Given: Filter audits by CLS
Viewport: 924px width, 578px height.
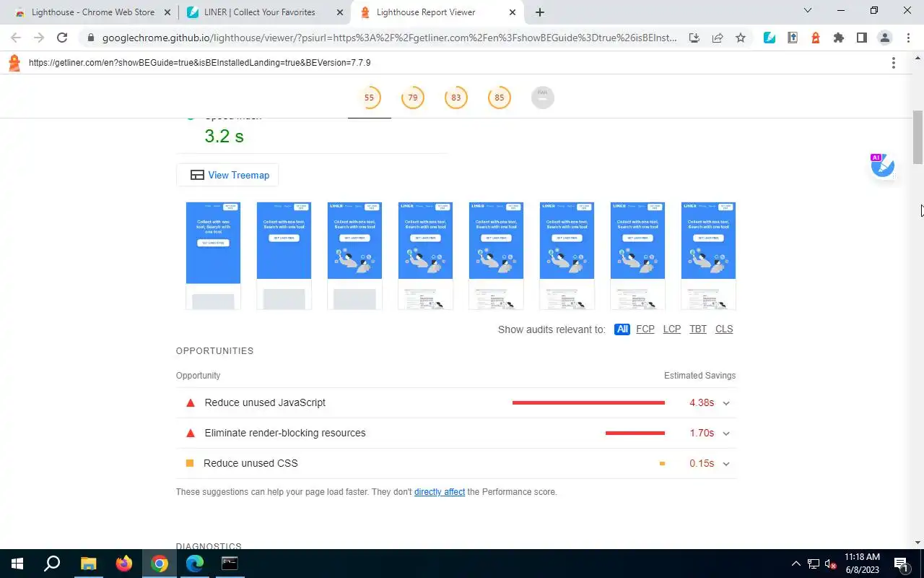Looking at the screenshot, I should coord(724,329).
